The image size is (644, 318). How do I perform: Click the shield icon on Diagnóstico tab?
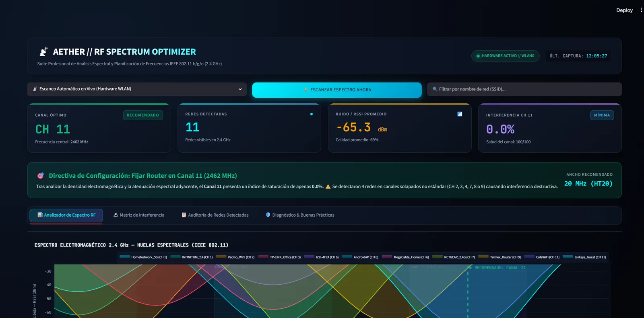click(268, 215)
